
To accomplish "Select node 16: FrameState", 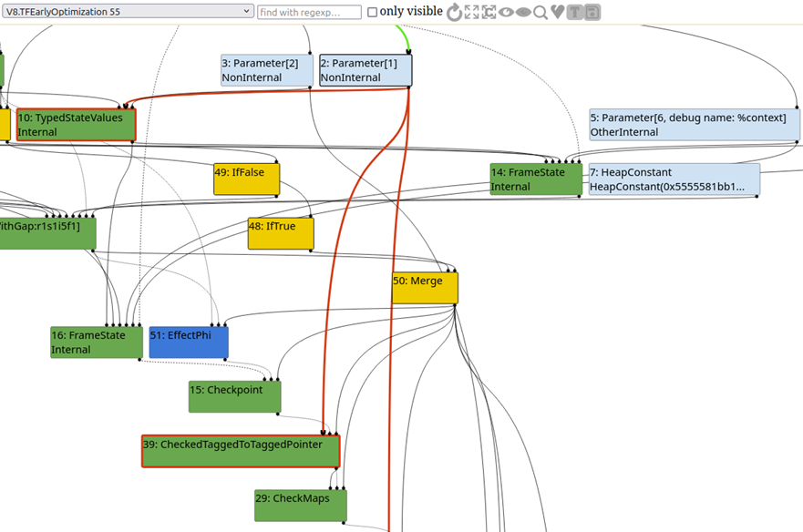I will 97,343.
